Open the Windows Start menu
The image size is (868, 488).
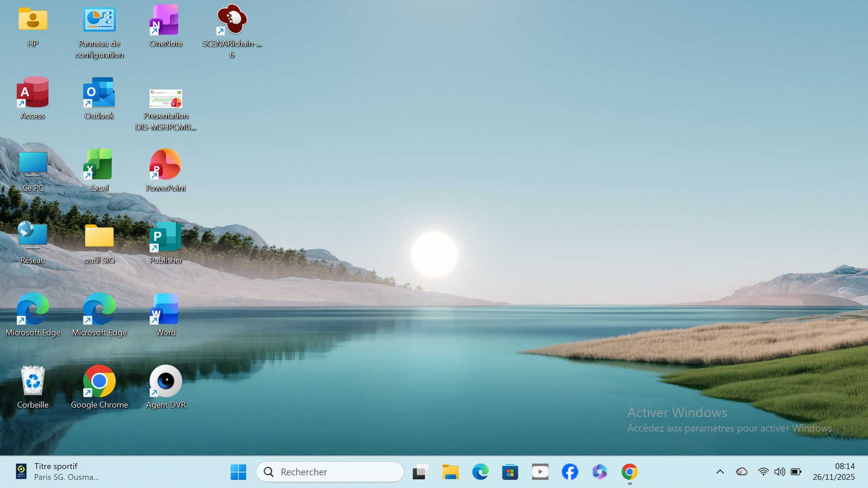(x=238, y=472)
